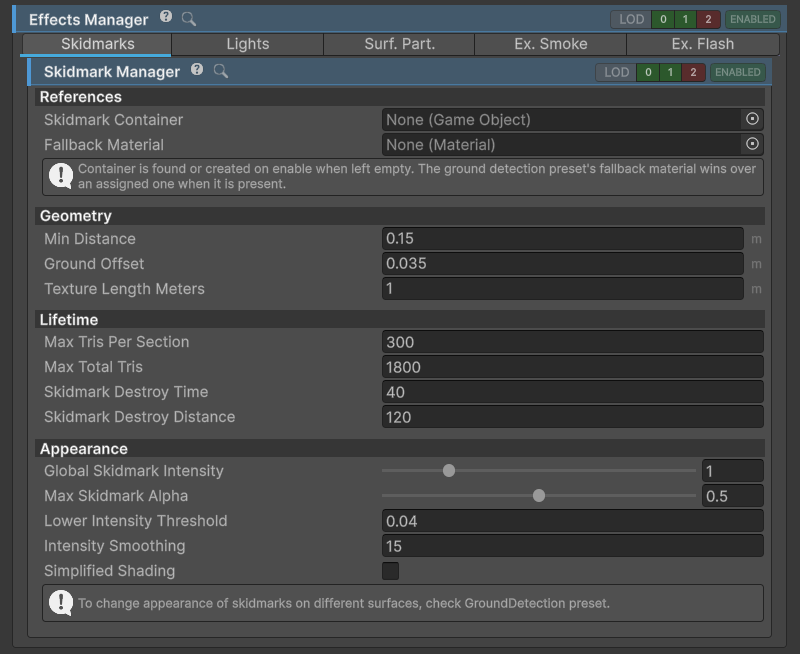Toggle Effects Manager ENABLED button
Screen dimensions: 800x654
[753, 19]
